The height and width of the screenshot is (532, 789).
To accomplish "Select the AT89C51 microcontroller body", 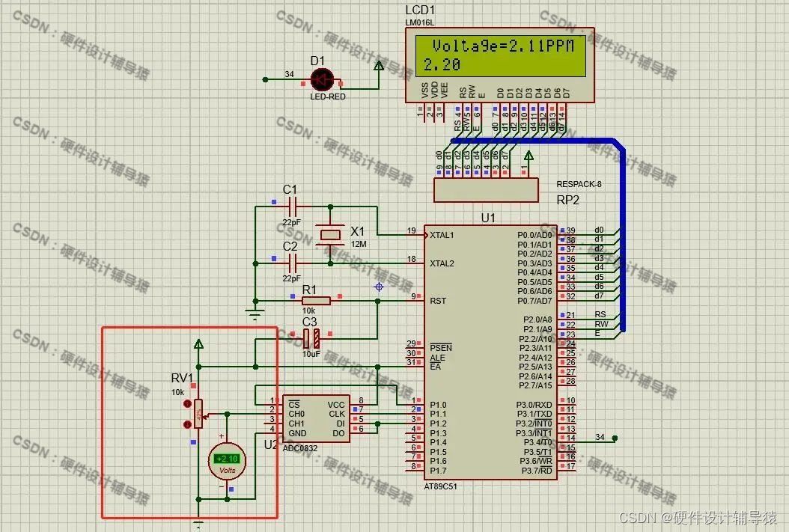I will pos(490,352).
